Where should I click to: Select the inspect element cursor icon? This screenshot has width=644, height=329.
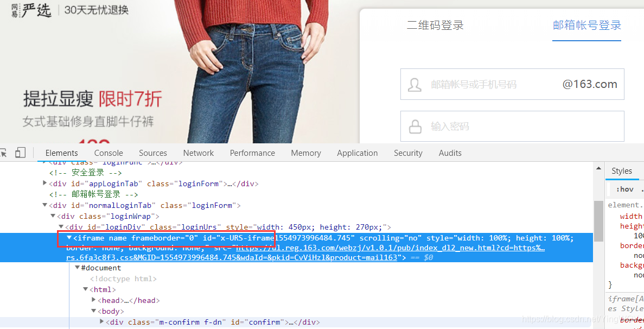coord(3,153)
